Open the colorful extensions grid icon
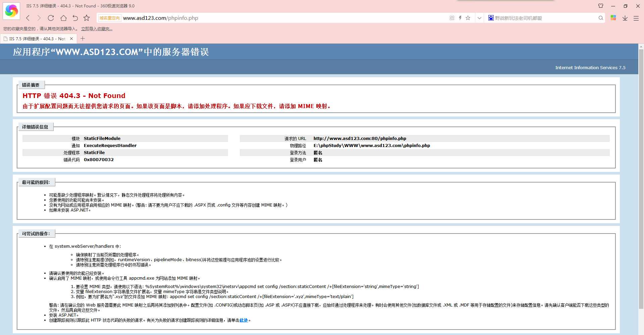Image resolution: width=644 pixels, height=335 pixels. point(613,18)
